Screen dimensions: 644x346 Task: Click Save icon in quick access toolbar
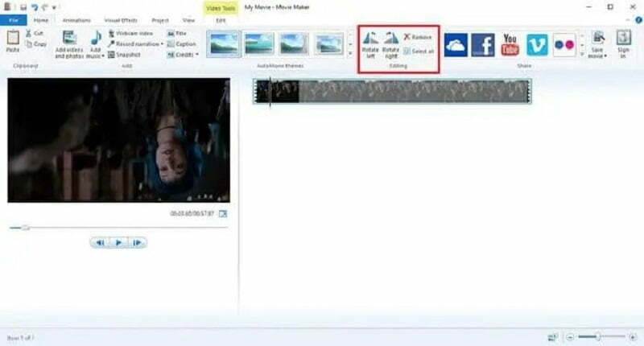(x=23, y=7)
